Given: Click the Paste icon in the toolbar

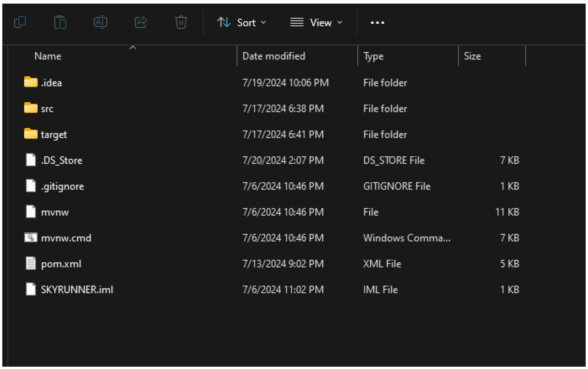Looking at the screenshot, I should [60, 23].
